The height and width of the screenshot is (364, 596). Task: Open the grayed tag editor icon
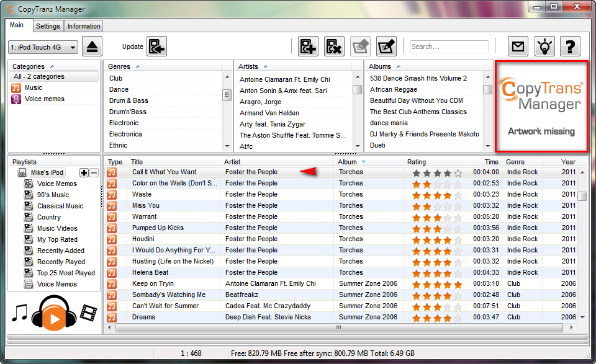pos(360,47)
